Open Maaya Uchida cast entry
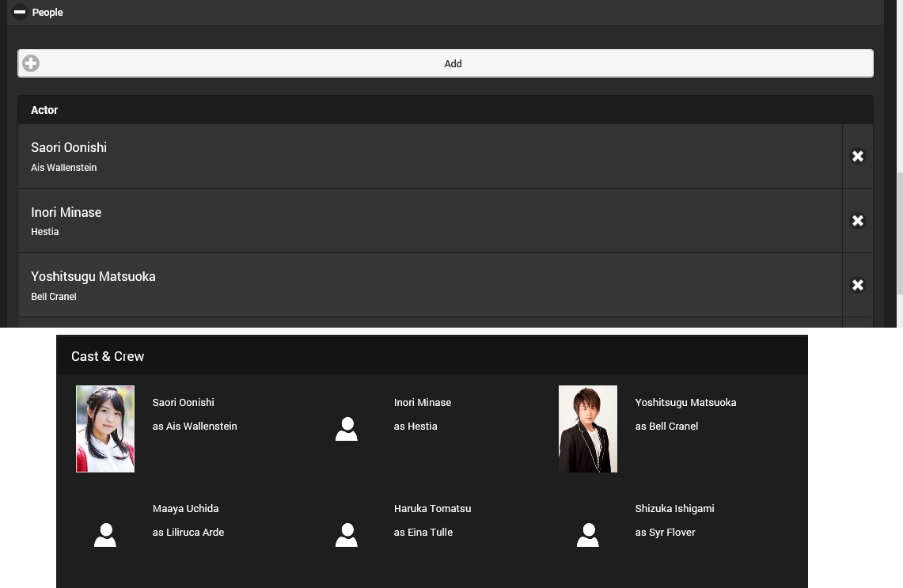 coord(185,509)
